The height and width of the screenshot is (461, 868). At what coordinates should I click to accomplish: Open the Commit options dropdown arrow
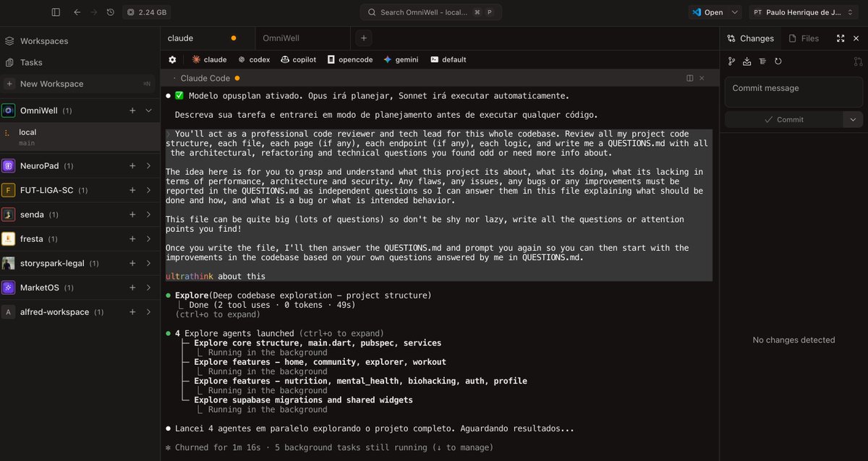click(853, 119)
